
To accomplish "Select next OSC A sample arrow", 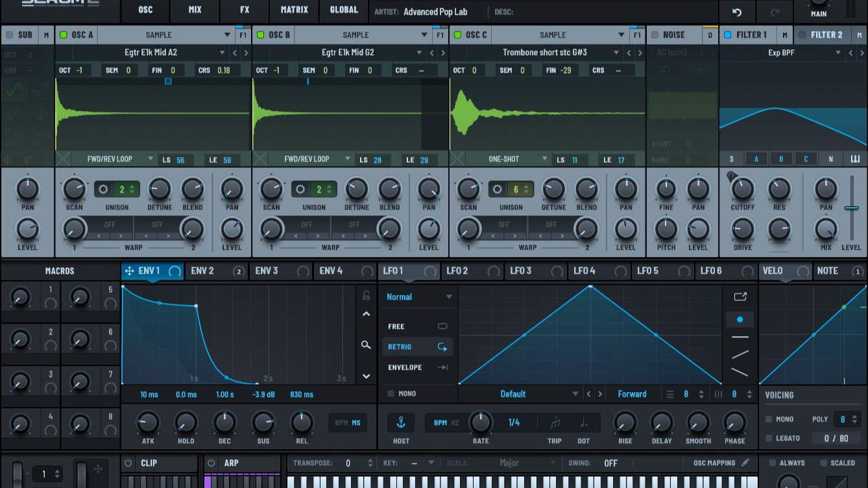I will pyautogui.click(x=246, y=53).
